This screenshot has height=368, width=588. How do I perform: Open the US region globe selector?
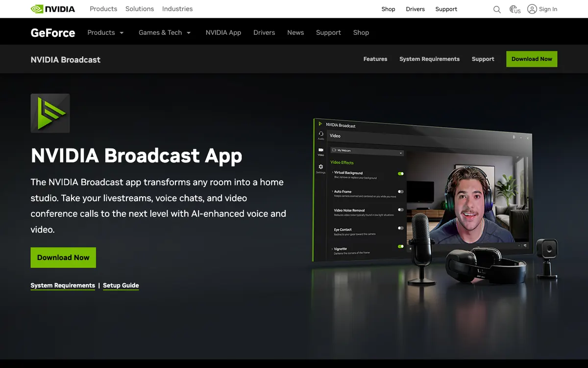coord(515,9)
